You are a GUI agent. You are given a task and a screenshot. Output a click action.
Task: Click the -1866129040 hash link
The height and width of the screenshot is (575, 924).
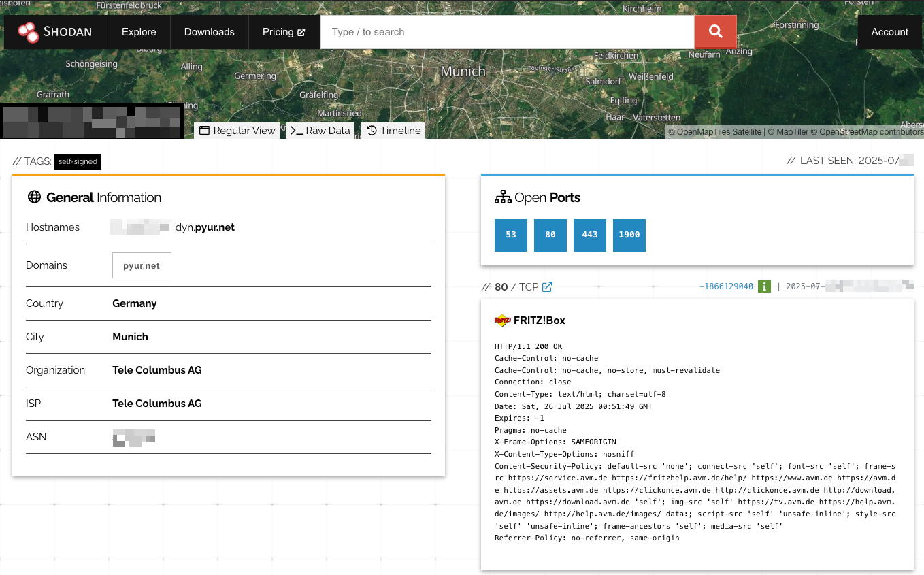click(726, 286)
